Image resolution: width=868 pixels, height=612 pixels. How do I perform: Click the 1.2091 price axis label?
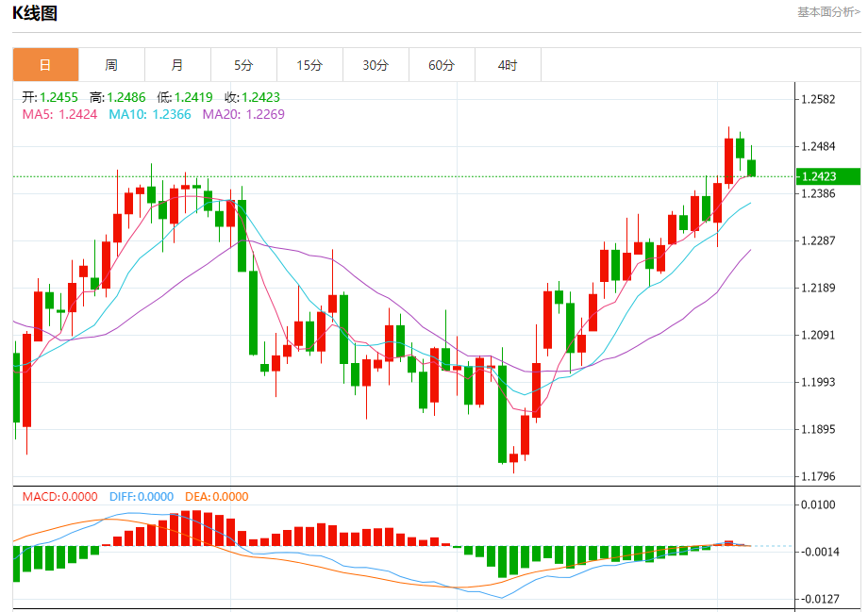tap(818, 335)
